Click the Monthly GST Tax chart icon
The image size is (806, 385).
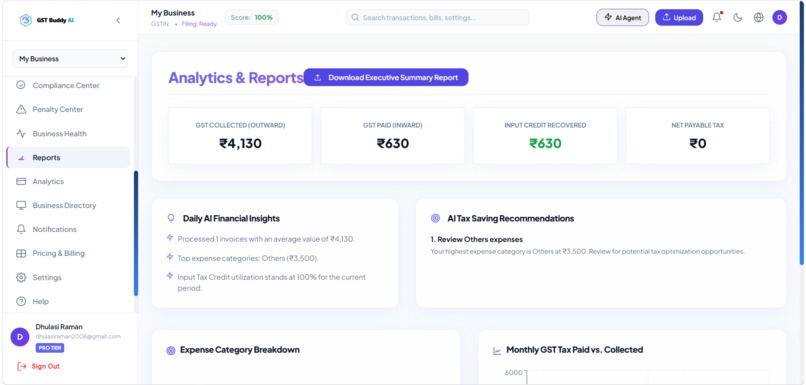497,351
